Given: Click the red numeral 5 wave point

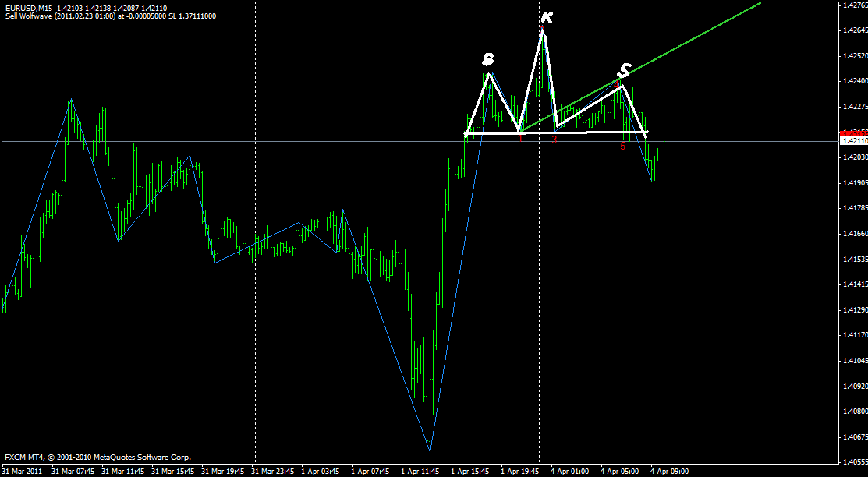Looking at the screenshot, I should click(622, 146).
